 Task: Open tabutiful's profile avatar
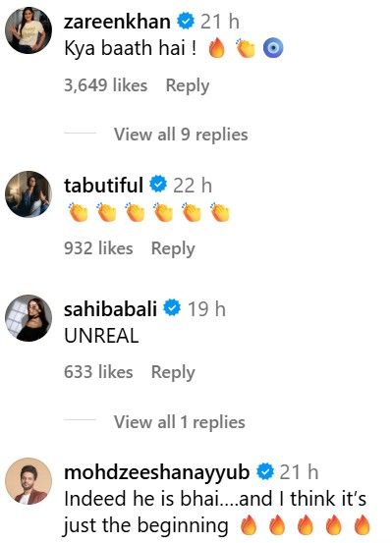pyautogui.click(x=28, y=194)
